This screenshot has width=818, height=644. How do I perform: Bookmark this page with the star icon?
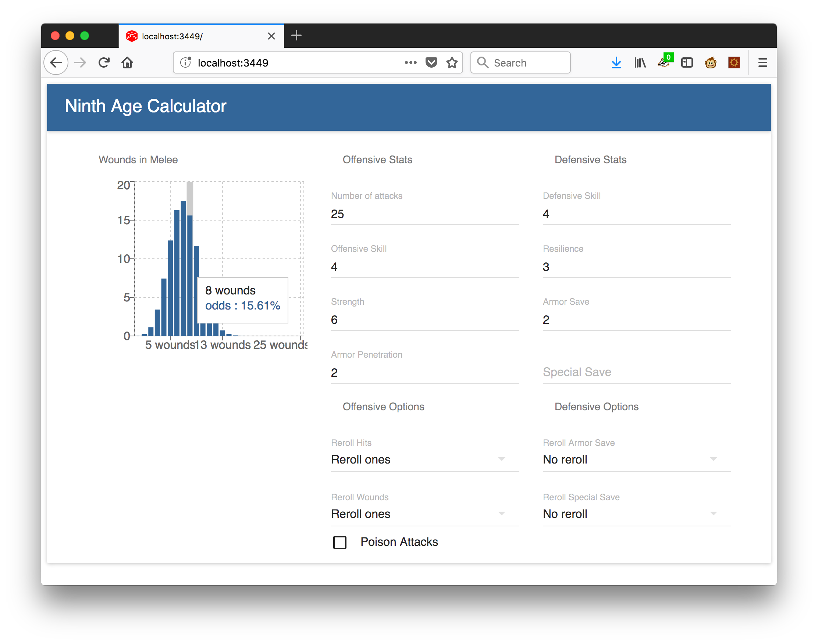click(x=452, y=62)
